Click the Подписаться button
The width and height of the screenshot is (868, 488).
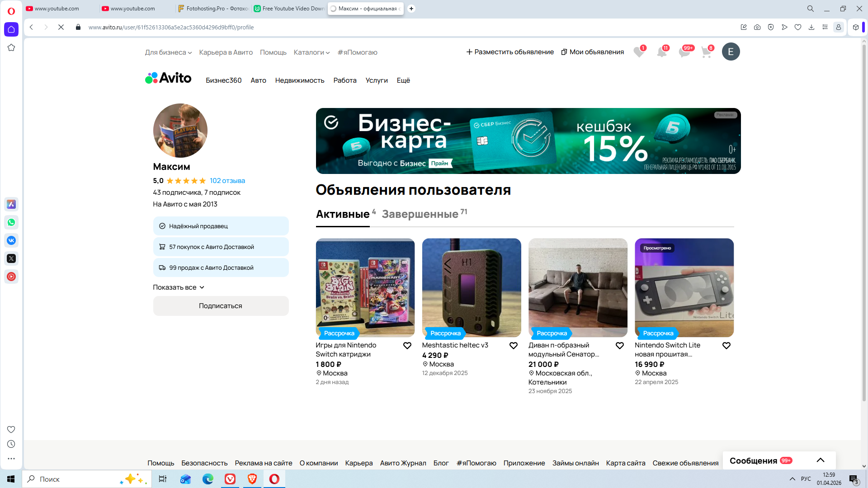(221, 306)
